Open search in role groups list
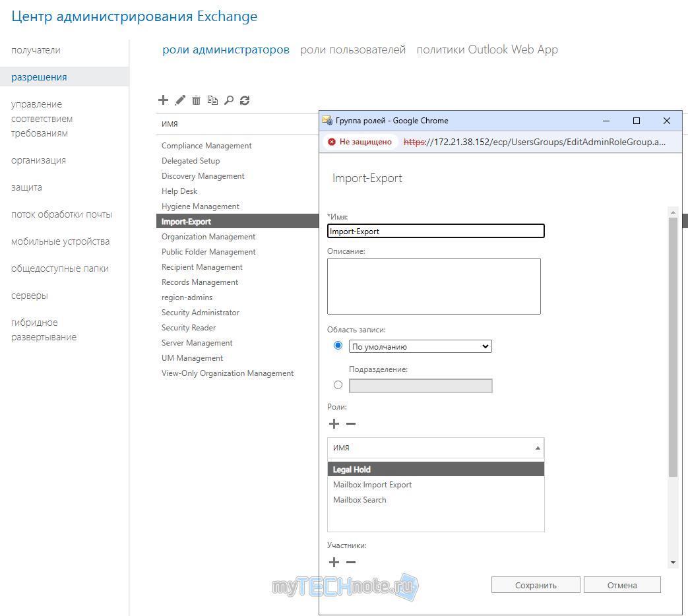688x616 pixels. tap(229, 100)
